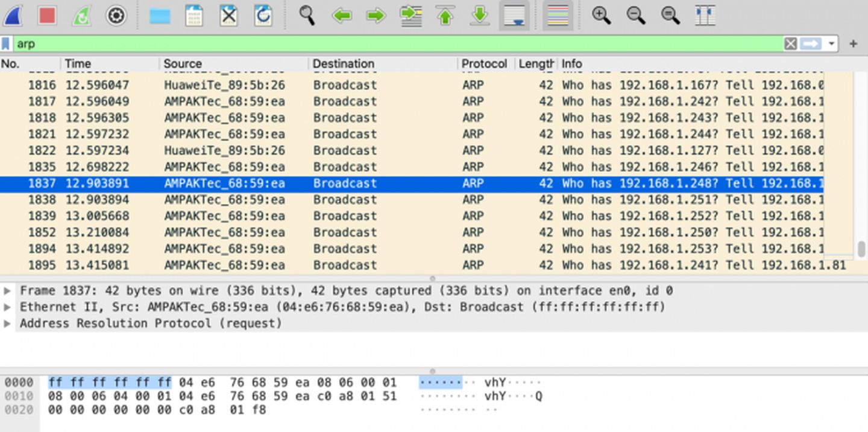The height and width of the screenshot is (432, 868).
Task: Zoom out on packet text
Action: (636, 15)
